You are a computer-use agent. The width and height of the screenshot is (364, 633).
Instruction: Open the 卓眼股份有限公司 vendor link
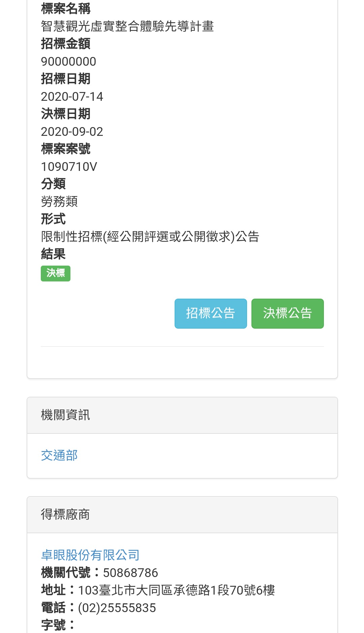[x=90, y=555]
